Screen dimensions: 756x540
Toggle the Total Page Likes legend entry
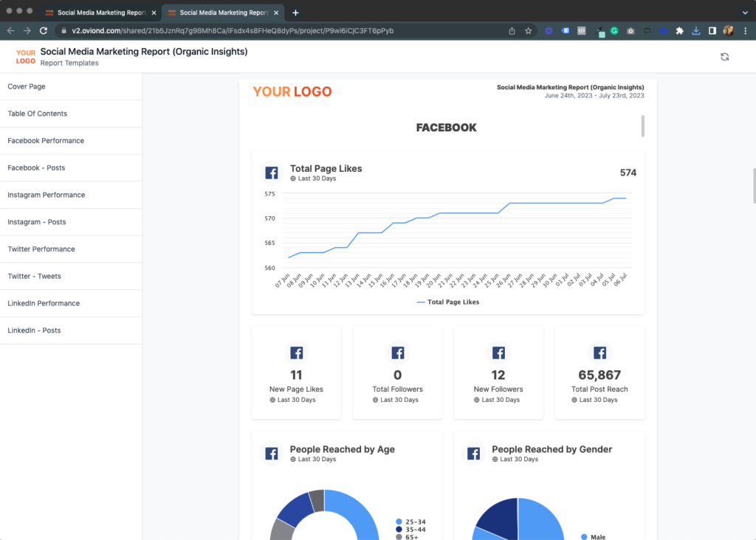point(448,302)
